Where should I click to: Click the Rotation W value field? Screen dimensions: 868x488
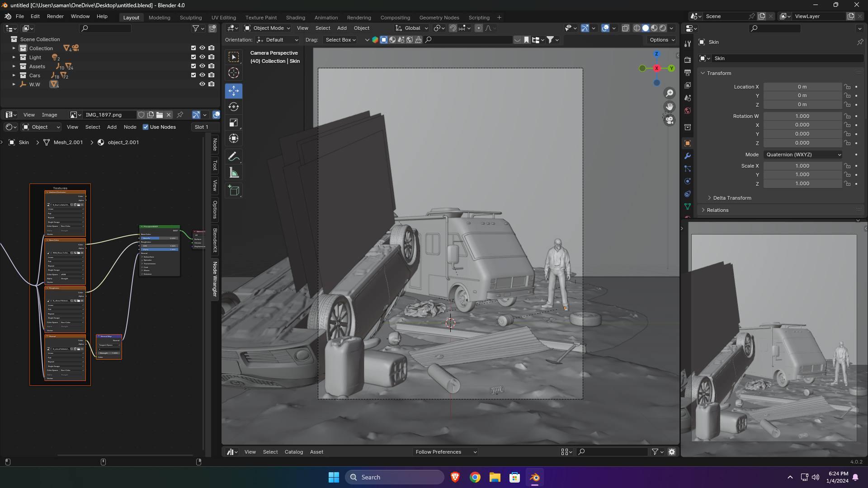(802, 116)
